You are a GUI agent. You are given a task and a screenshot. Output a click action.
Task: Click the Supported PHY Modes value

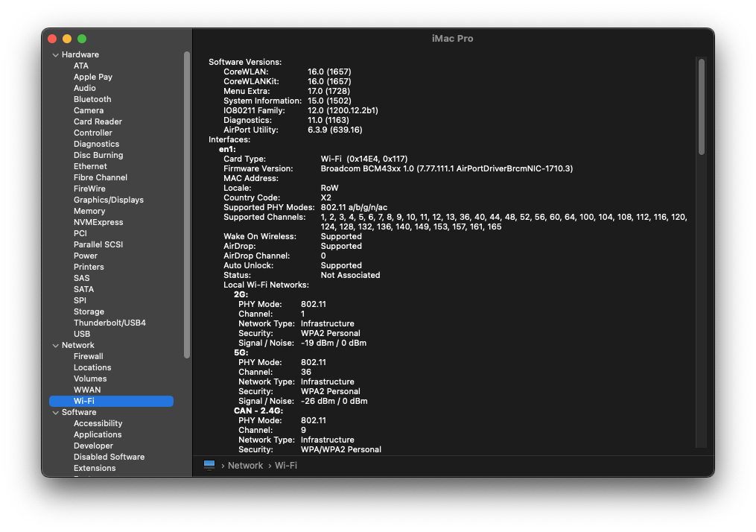tap(354, 207)
